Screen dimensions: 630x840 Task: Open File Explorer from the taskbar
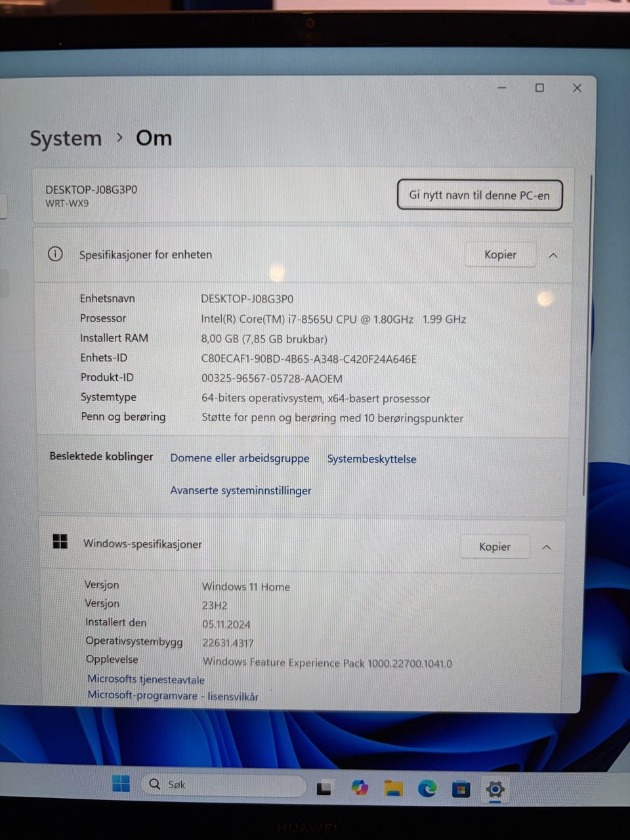[x=393, y=788]
